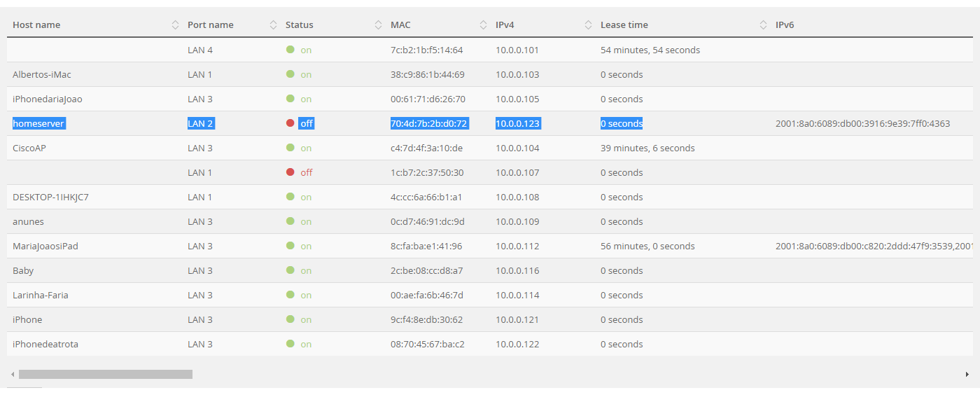
Task: Click the horizontal scrollbar thumb
Action: (x=106, y=375)
